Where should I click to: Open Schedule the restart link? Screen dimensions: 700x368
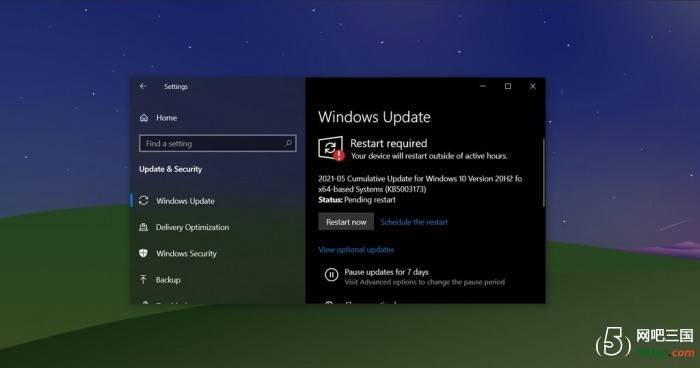pos(414,222)
